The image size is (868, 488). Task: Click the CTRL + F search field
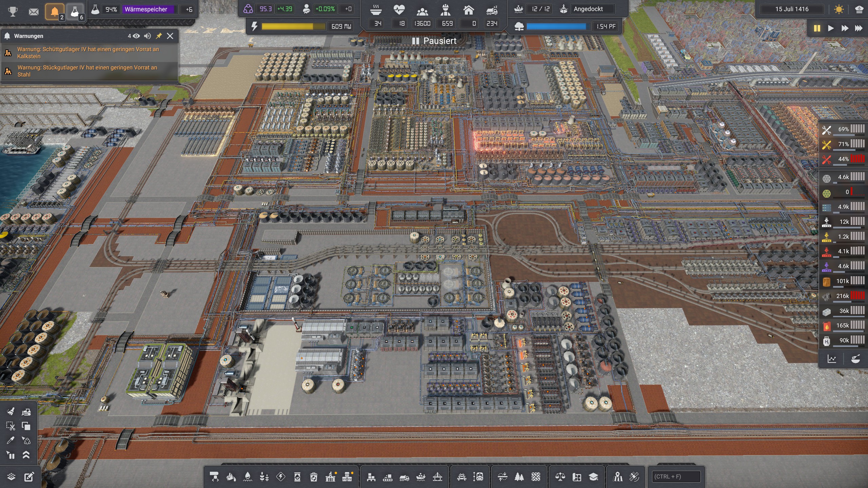click(676, 476)
